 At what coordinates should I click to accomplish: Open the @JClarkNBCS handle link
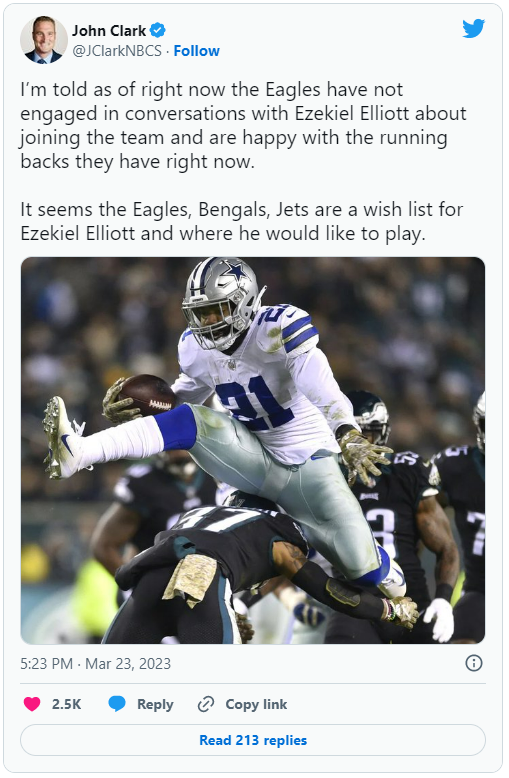point(117,51)
